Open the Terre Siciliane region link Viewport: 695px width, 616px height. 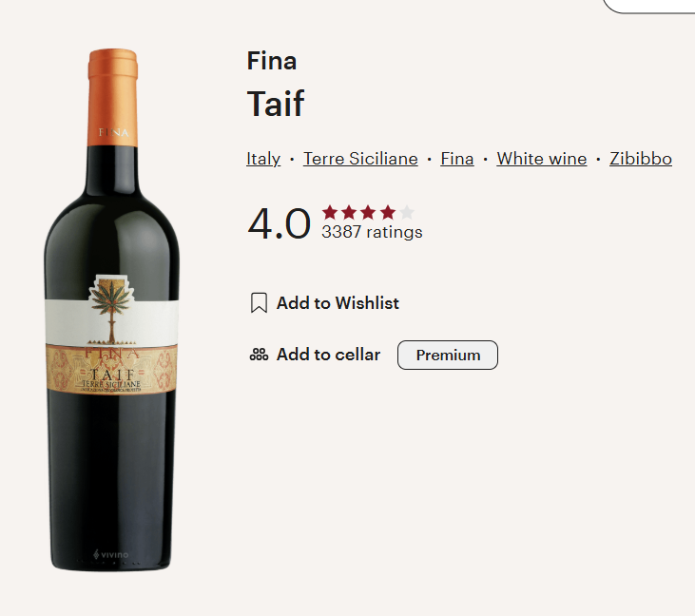(x=360, y=159)
